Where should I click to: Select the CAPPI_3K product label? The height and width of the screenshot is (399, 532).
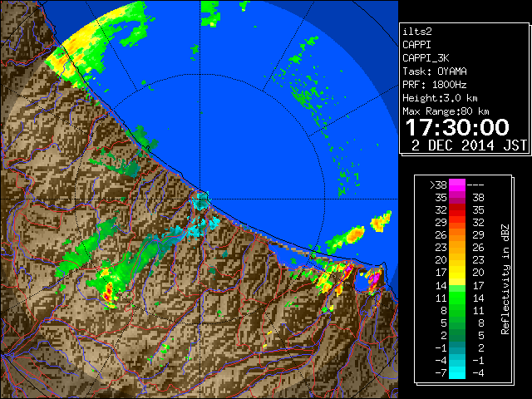pos(426,58)
